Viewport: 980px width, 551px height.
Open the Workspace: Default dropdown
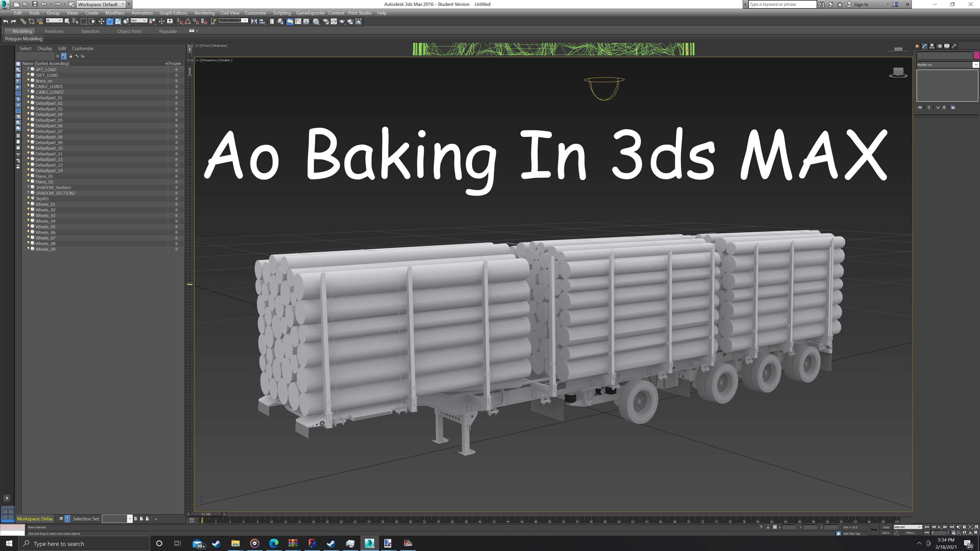pos(101,4)
